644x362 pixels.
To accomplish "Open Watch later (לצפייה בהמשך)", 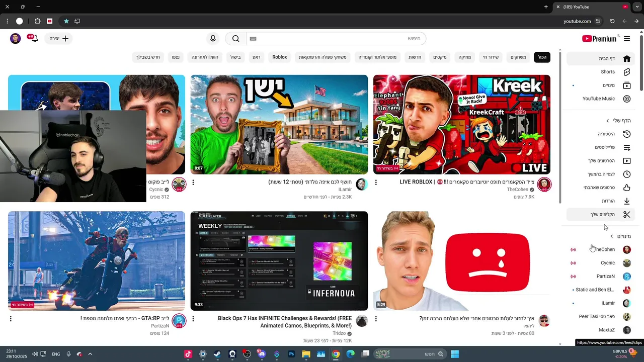I will click(x=600, y=174).
